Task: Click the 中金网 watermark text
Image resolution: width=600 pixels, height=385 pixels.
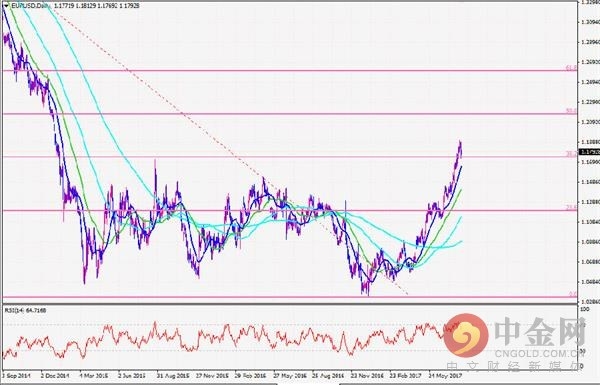Action: [539, 332]
